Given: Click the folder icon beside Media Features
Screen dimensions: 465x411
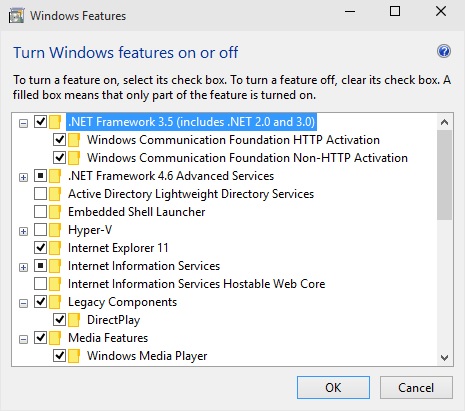Looking at the screenshot, I should (x=55, y=338).
